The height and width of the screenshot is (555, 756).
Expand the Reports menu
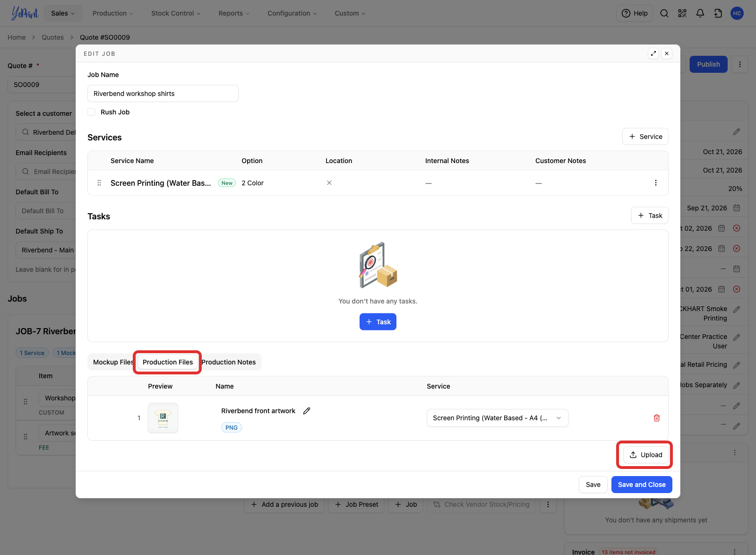[234, 13]
